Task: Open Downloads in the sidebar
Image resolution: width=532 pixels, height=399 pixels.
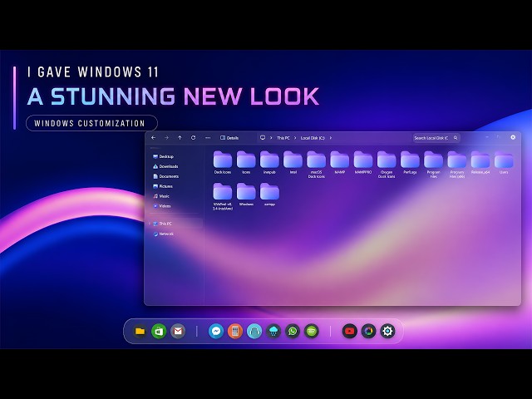Action: [x=165, y=166]
